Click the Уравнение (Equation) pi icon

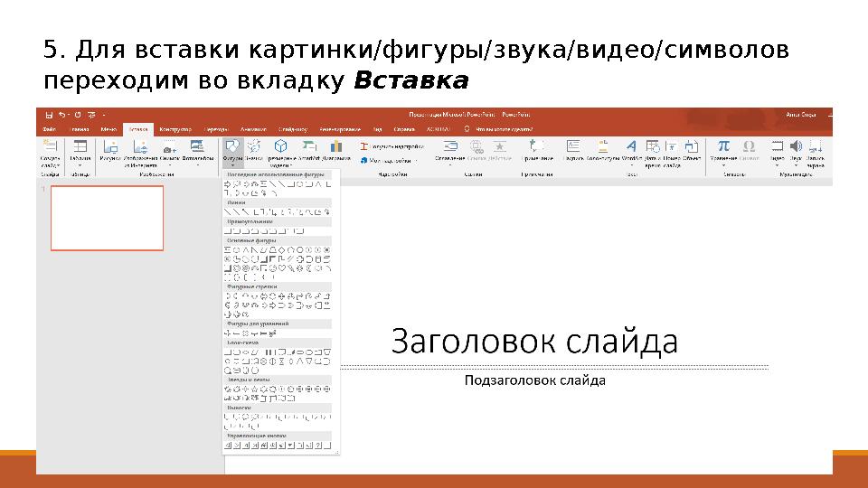coord(723,146)
